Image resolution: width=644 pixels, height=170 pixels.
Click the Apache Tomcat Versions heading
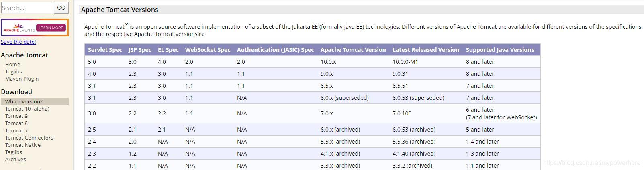120,10
